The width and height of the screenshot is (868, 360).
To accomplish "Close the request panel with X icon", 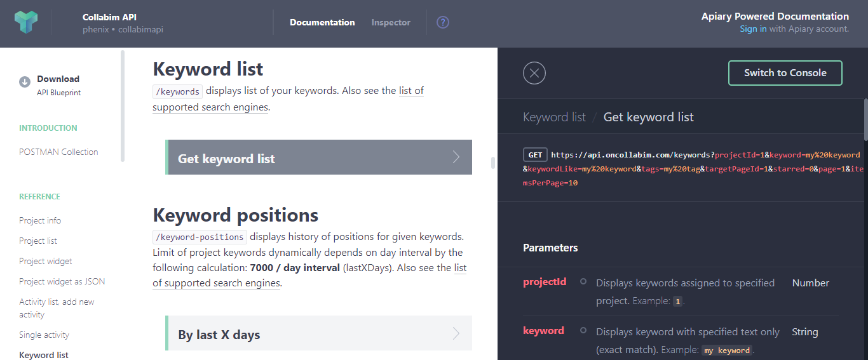I will click(534, 73).
